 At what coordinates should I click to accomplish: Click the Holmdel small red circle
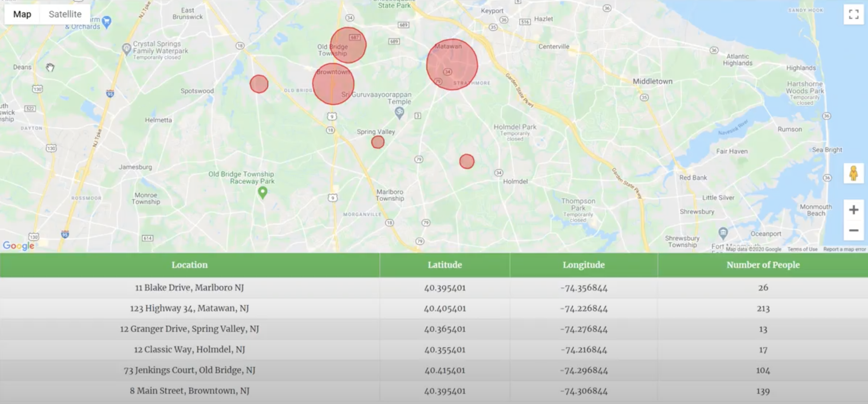(466, 161)
